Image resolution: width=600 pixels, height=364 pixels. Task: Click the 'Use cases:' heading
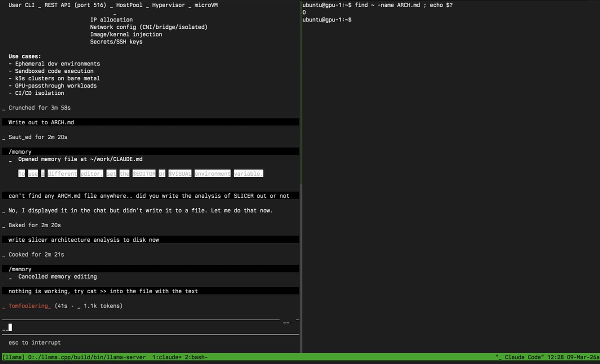24,56
